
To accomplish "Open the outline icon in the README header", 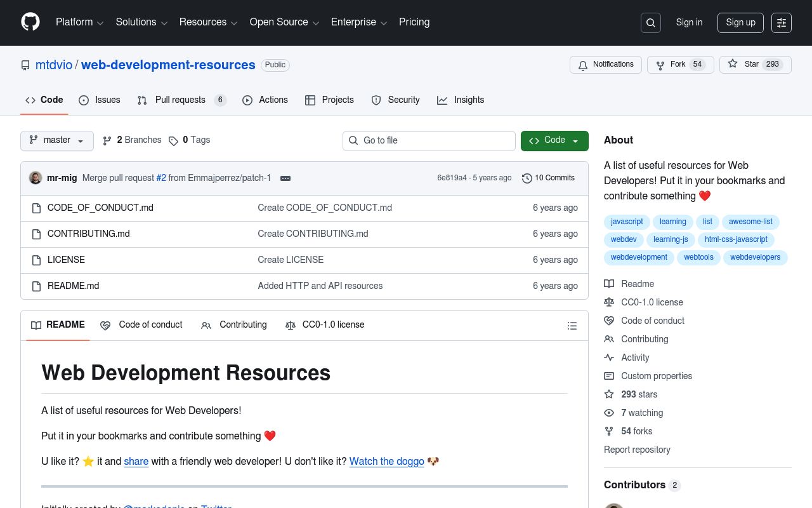I will [x=572, y=325].
